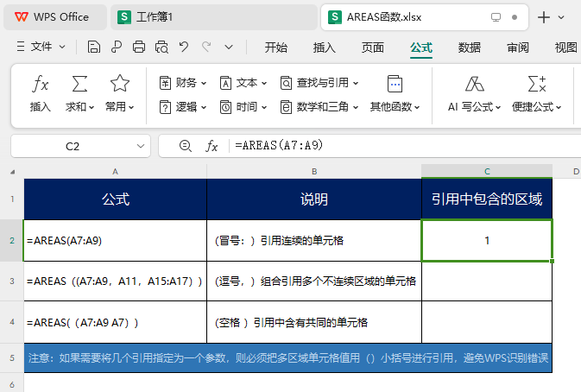581x392 pixels.
Task: Undo the last action
Action: (184, 47)
